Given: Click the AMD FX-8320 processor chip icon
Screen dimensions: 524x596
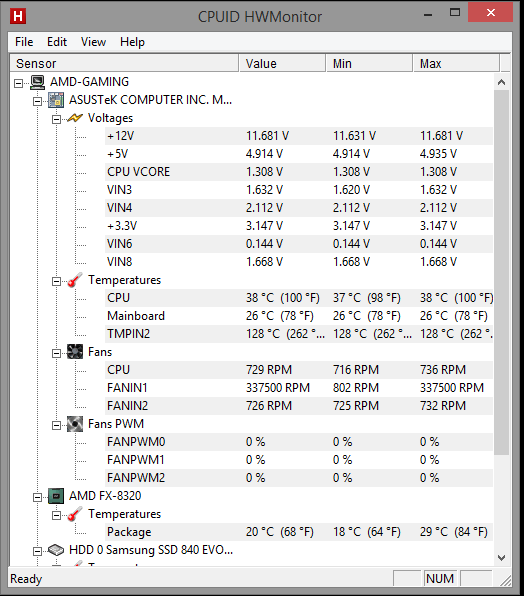Looking at the screenshot, I should coord(56,496).
